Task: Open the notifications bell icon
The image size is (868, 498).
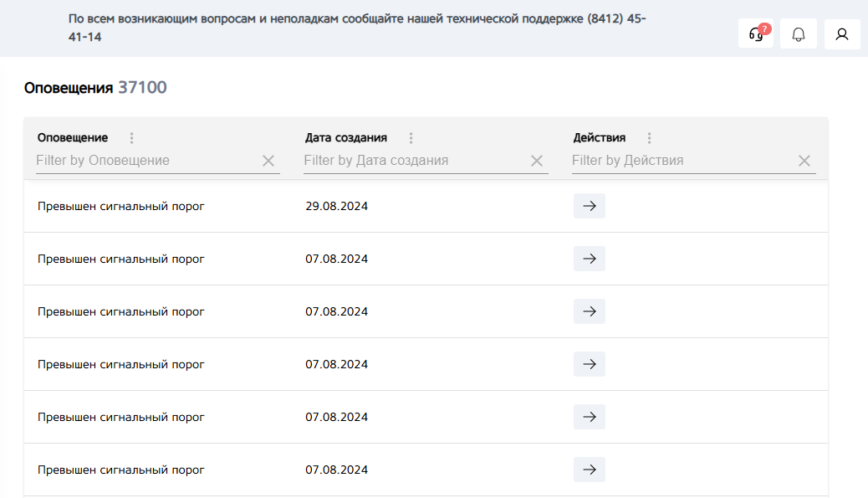Action: point(799,34)
